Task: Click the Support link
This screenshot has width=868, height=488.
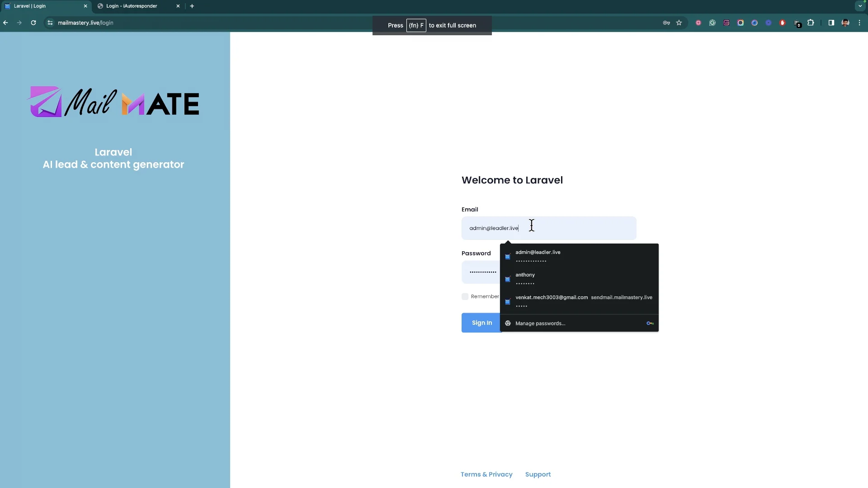Action: [538, 474]
